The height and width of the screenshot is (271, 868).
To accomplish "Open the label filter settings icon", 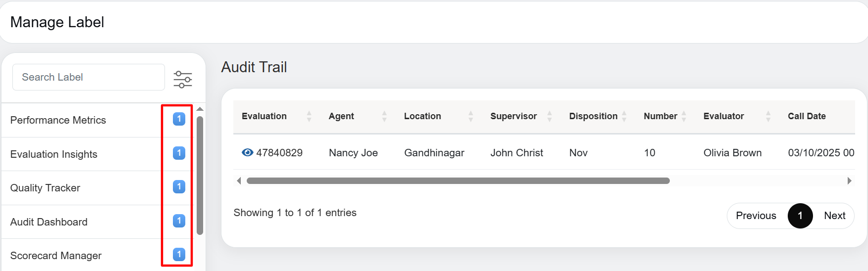I will click(x=182, y=79).
